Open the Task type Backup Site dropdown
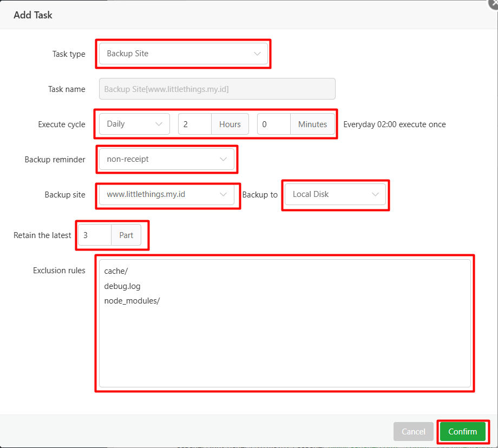 click(x=183, y=54)
